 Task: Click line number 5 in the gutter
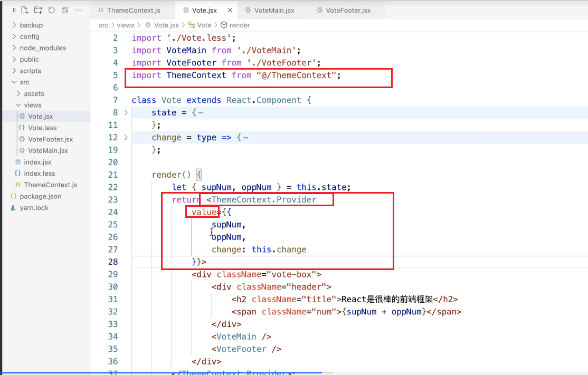116,75
